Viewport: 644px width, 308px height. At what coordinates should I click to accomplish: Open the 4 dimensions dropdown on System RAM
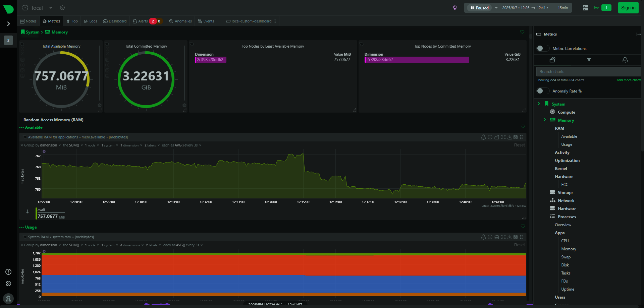pyautogui.click(x=132, y=245)
